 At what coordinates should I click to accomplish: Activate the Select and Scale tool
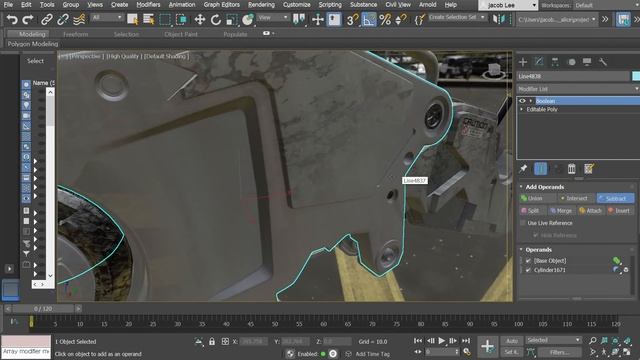(231, 19)
